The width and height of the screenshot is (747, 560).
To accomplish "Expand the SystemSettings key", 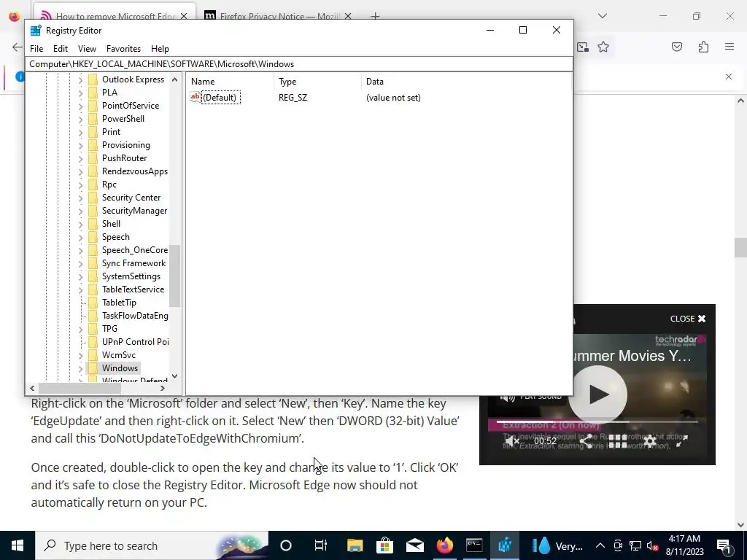I will point(80,276).
